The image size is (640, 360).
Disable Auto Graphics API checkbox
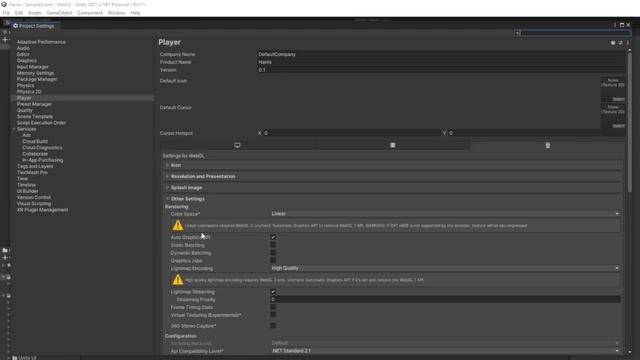click(273, 237)
